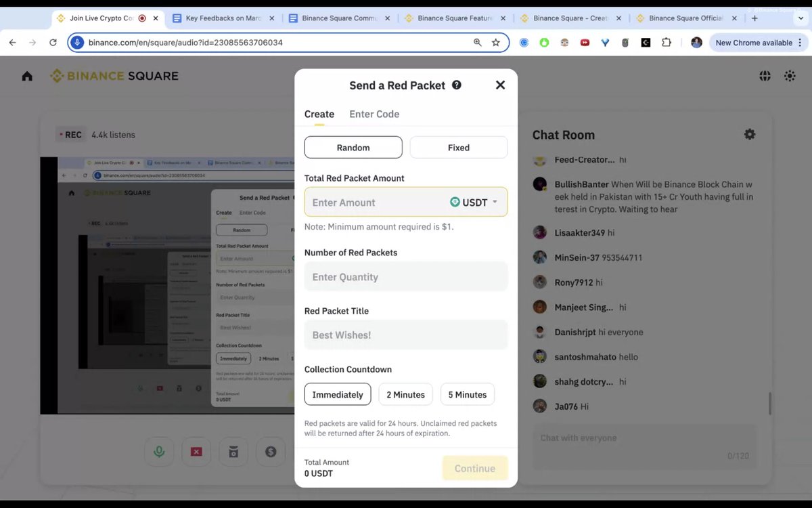Click BullishBanter's avatar in chat
The height and width of the screenshot is (508, 812).
tap(540, 184)
